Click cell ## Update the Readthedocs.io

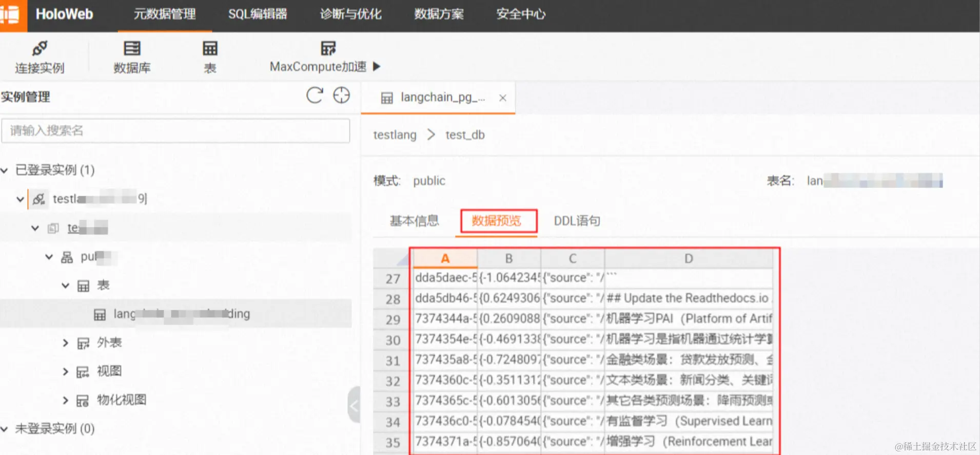coord(689,298)
